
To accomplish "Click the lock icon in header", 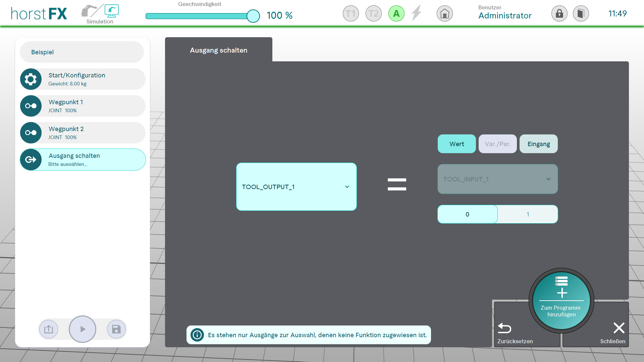I will click(x=559, y=14).
